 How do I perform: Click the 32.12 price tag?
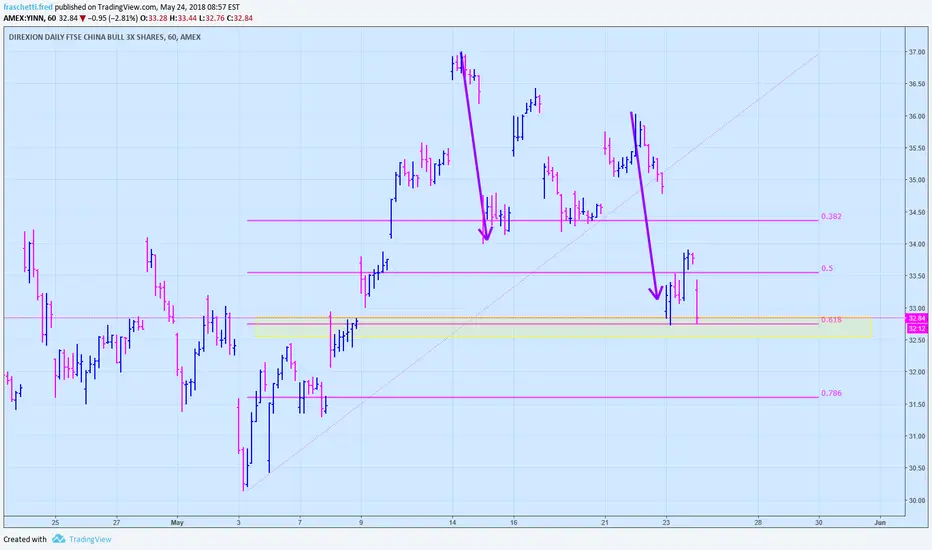tap(917, 328)
